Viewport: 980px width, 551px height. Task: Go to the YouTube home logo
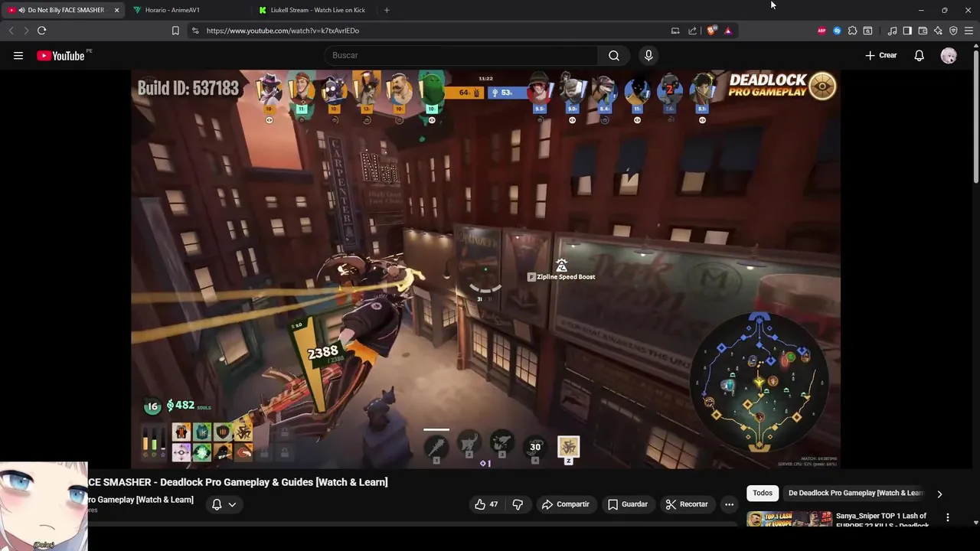coord(60,55)
